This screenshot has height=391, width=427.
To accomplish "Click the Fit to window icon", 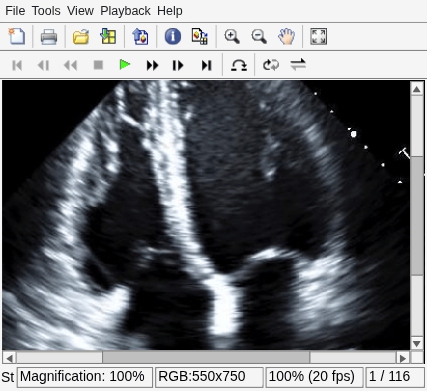I will coord(318,36).
